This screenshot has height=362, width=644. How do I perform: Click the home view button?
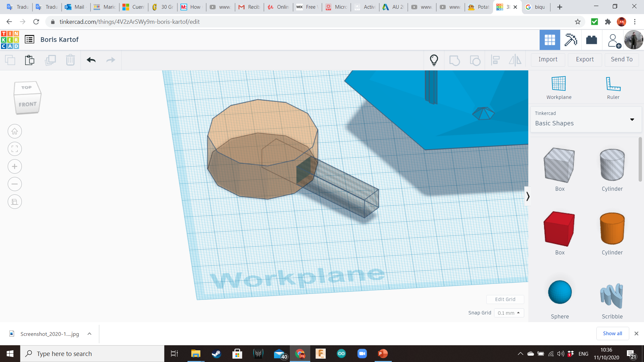15,131
